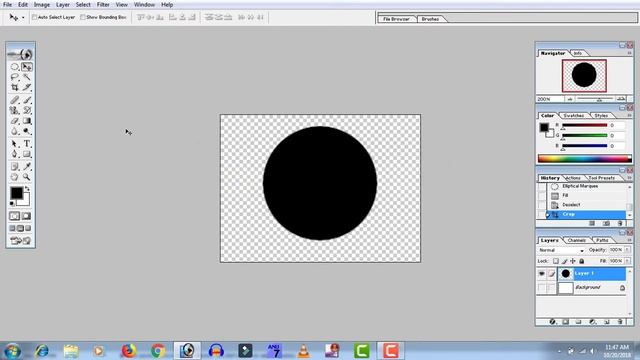Open the Select menu

pyautogui.click(x=83, y=4)
